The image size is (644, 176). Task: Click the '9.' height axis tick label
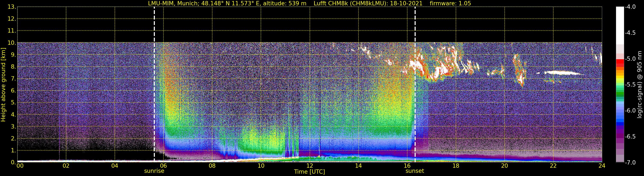point(13,55)
